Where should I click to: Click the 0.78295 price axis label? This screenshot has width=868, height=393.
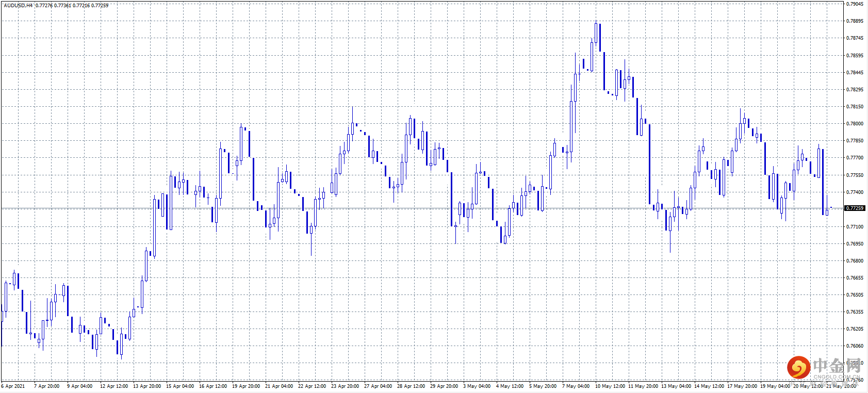tap(855, 90)
